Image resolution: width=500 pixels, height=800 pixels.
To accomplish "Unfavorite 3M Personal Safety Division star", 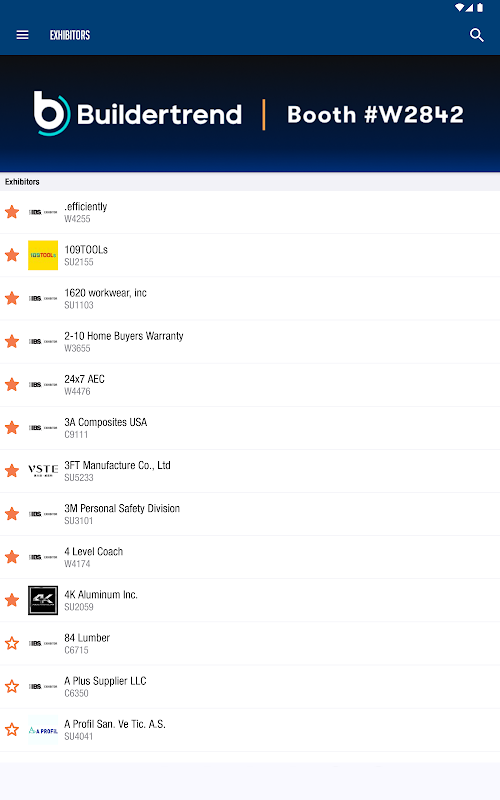I will pos(12,514).
